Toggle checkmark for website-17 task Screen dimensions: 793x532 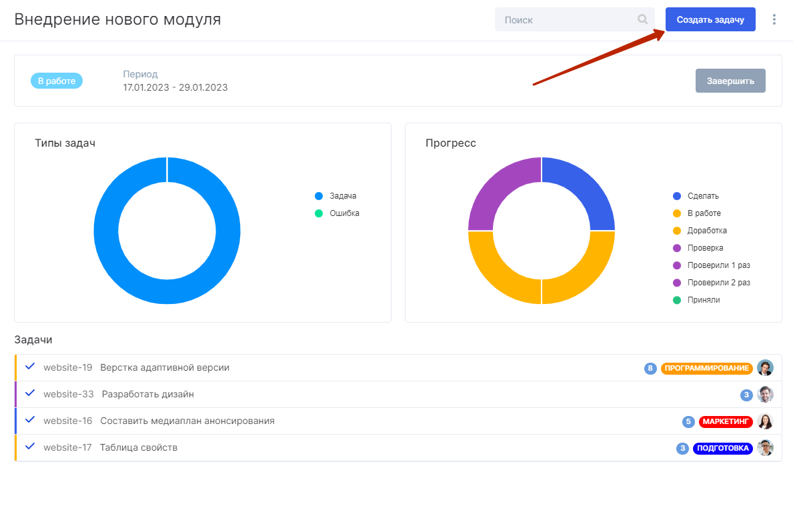point(30,447)
